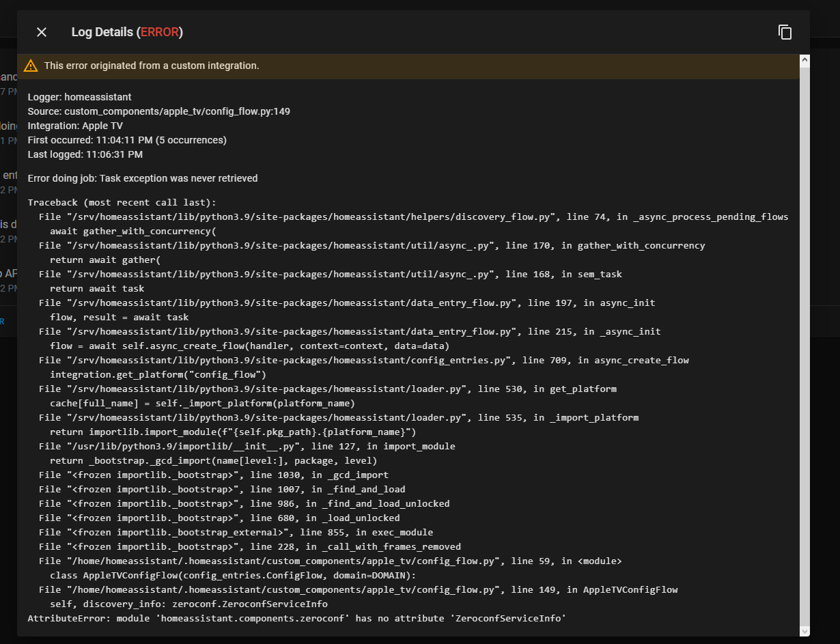Viewport: 840px width, 644px height.
Task: Copy the log details to clipboard
Action: coord(785,32)
